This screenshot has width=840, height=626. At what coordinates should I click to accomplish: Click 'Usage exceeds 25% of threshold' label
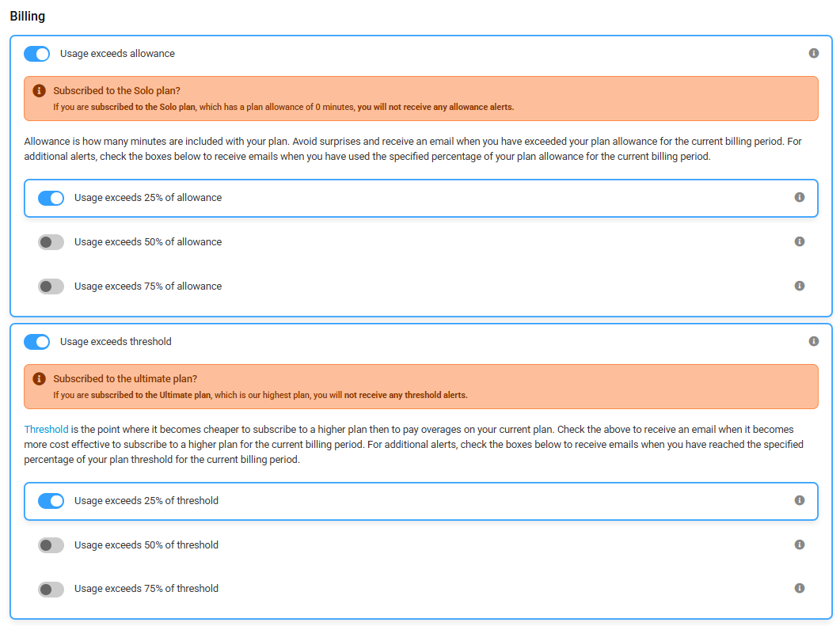pyautogui.click(x=146, y=501)
